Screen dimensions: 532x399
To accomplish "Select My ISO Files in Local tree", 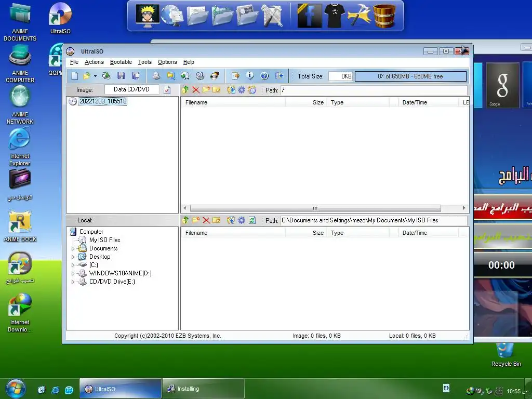I will 104,240.
